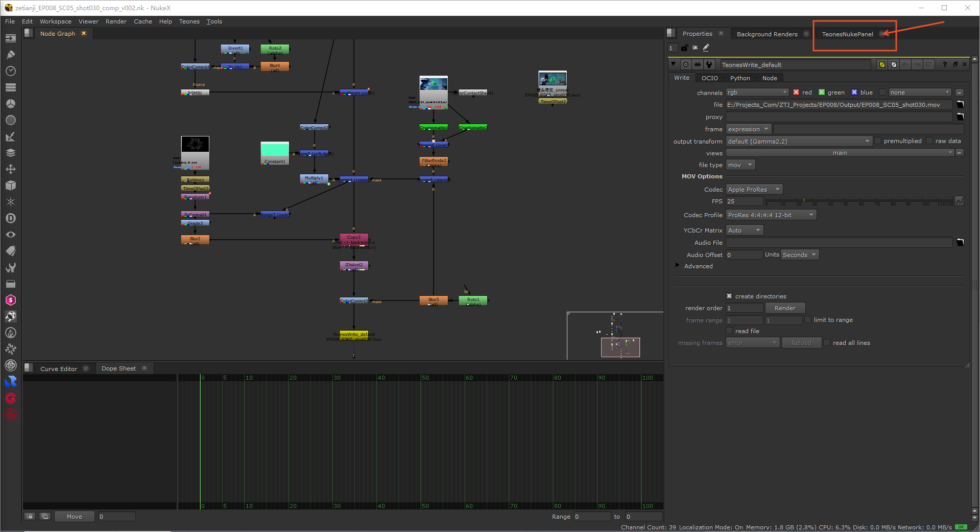Open the Deep nodes menu icon

point(10,218)
